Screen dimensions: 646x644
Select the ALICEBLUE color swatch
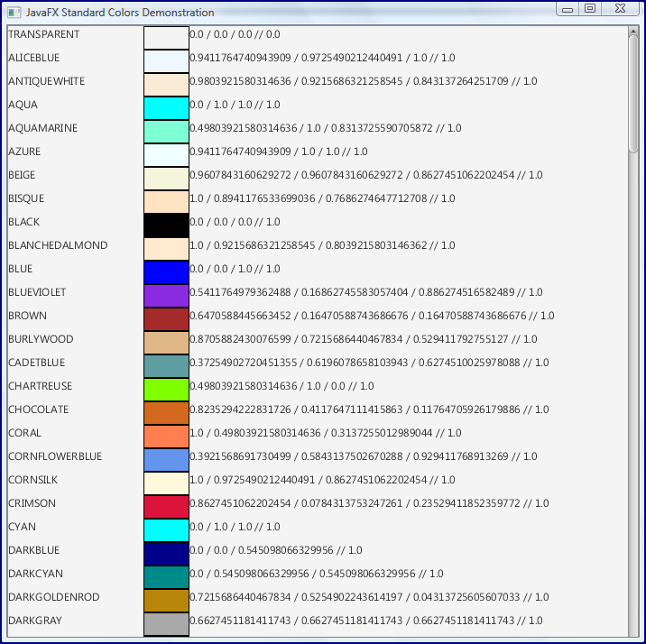click(166, 61)
